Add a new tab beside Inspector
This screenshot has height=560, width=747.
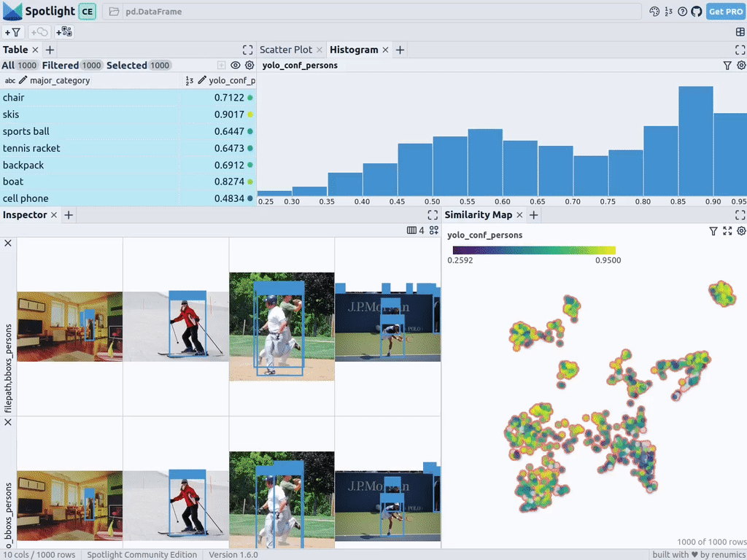click(68, 215)
